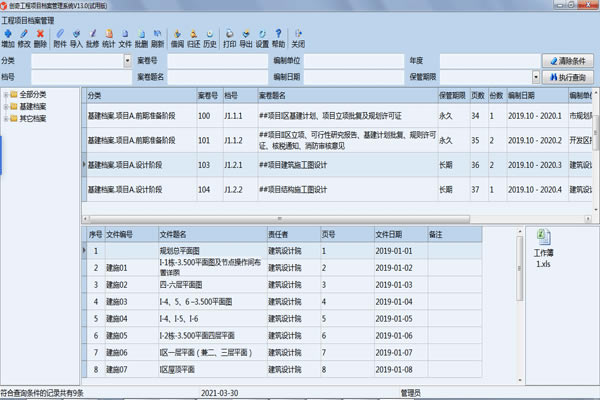Screen dimensions: 600x400
Task: Open the 借阅 (Borrow) function
Action: pos(177,38)
